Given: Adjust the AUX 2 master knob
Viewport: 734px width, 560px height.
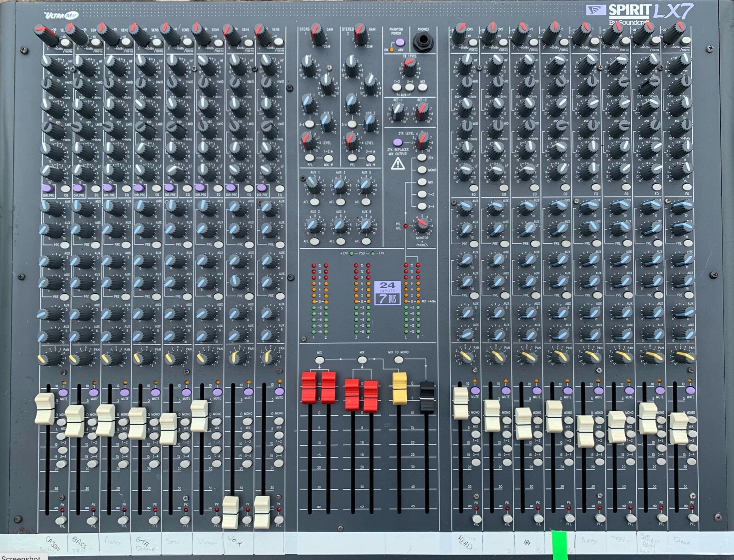Looking at the screenshot, I should click(x=314, y=225).
